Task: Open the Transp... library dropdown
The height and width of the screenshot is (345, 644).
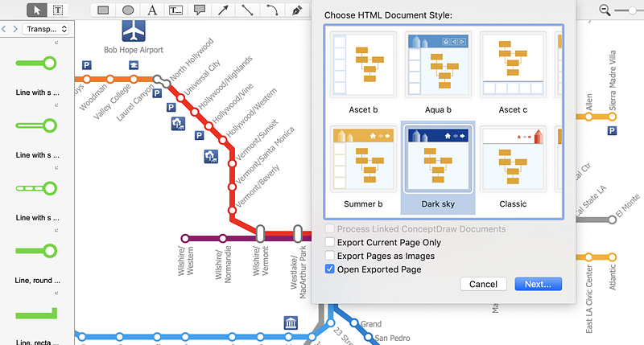Action: pyautogui.click(x=45, y=29)
